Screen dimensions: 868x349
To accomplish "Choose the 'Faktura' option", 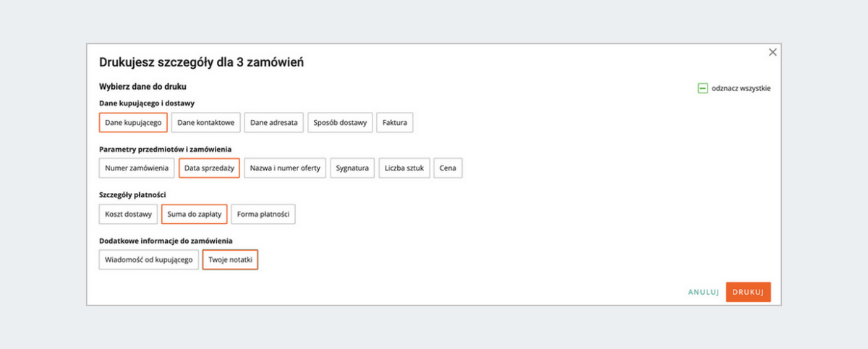I will (395, 123).
